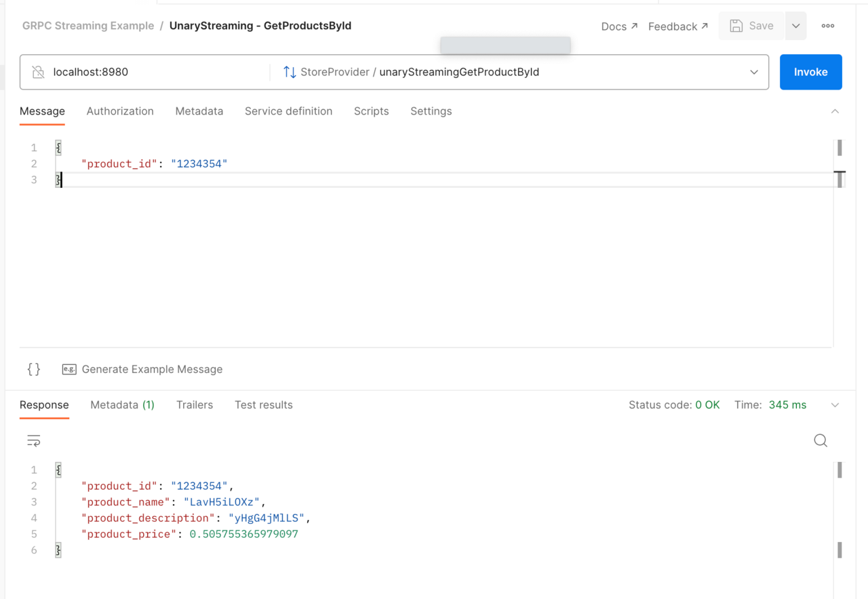Collapse the response section chevron
The image size is (868, 599).
835,404
